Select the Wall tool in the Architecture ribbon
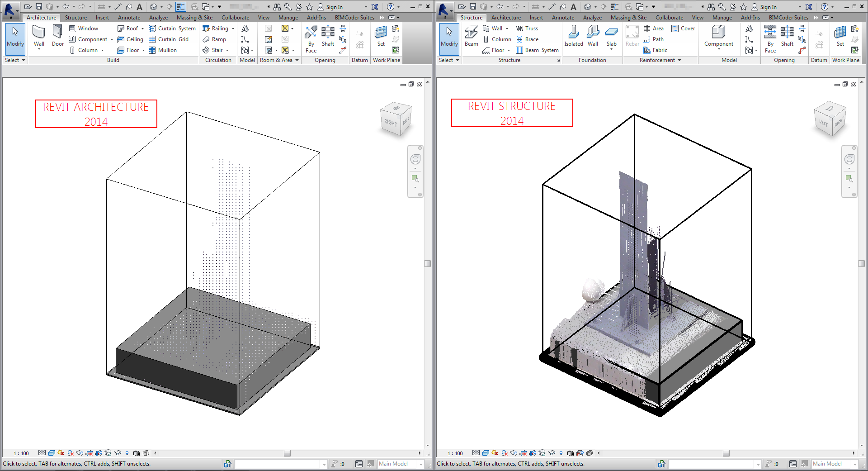 pos(39,36)
